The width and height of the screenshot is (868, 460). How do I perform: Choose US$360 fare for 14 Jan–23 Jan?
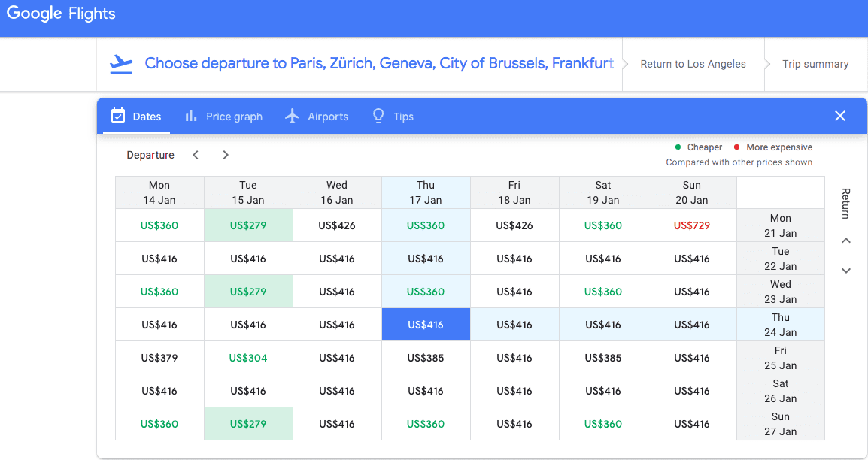coord(159,292)
